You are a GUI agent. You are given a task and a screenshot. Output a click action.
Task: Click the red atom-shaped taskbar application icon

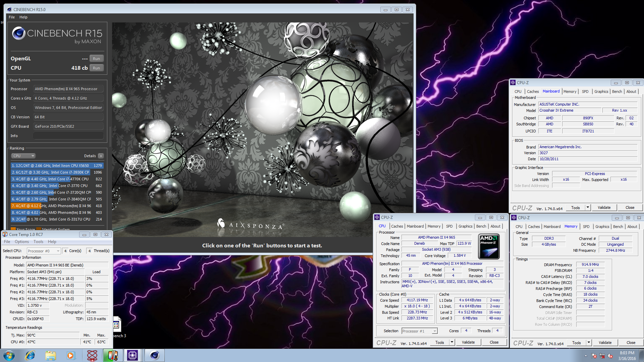[x=92, y=355]
